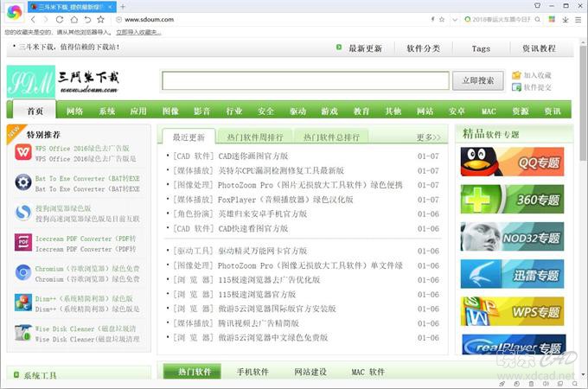Expand address bar dropdown chevron
The width and height of the screenshot is (588, 389).
pos(455,20)
